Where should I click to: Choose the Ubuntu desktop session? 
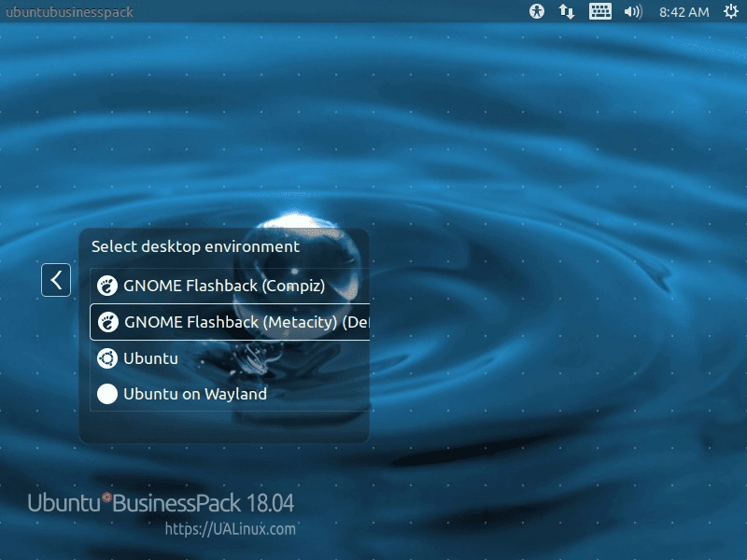(x=230, y=358)
